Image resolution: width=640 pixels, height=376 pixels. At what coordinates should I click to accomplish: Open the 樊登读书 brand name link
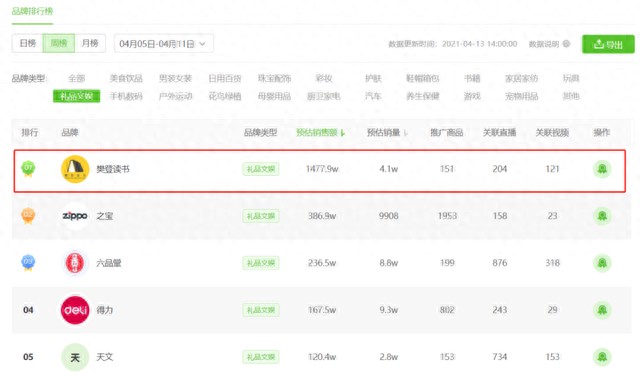point(113,169)
